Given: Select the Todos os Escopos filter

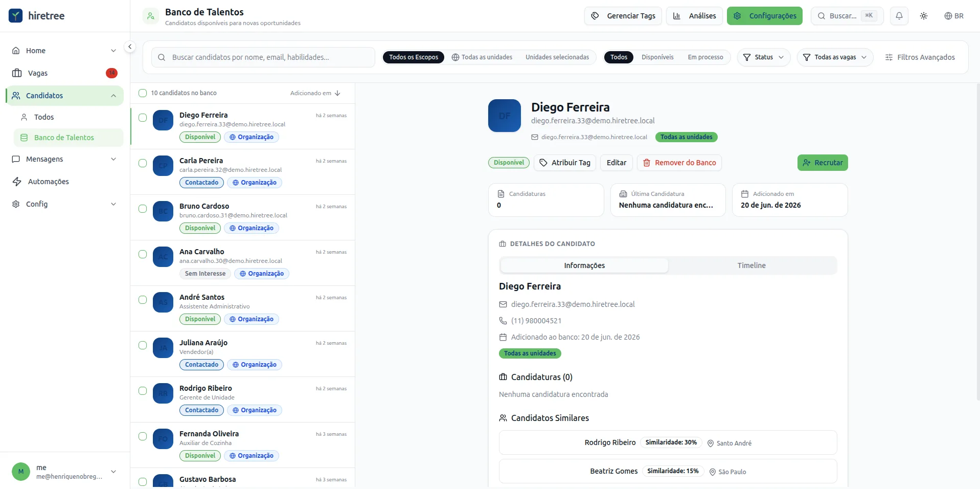Looking at the screenshot, I should click(414, 57).
